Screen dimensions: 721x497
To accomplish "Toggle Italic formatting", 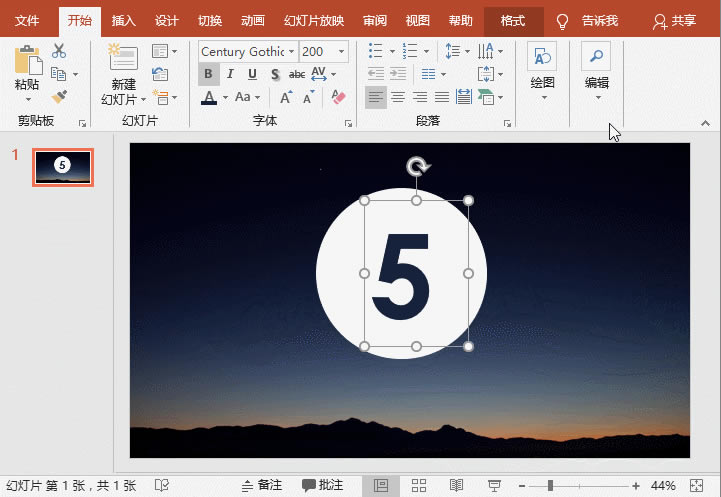I will tap(230, 74).
